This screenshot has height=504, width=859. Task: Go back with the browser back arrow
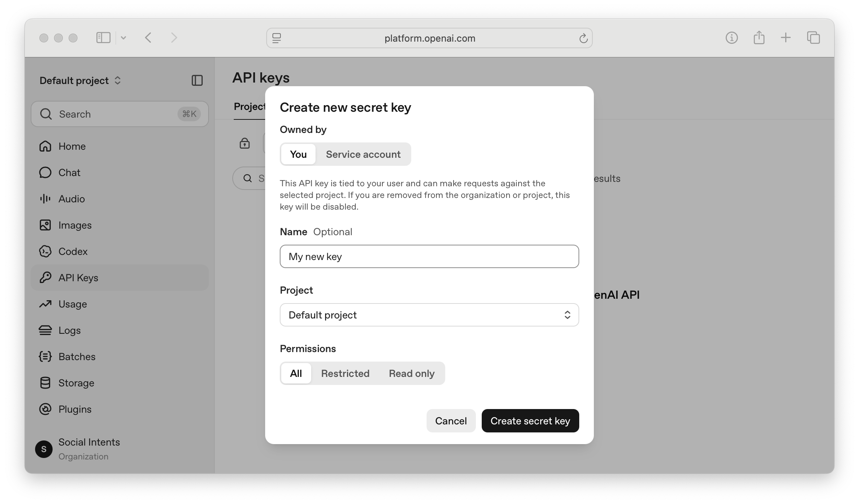(x=148, y=38)
